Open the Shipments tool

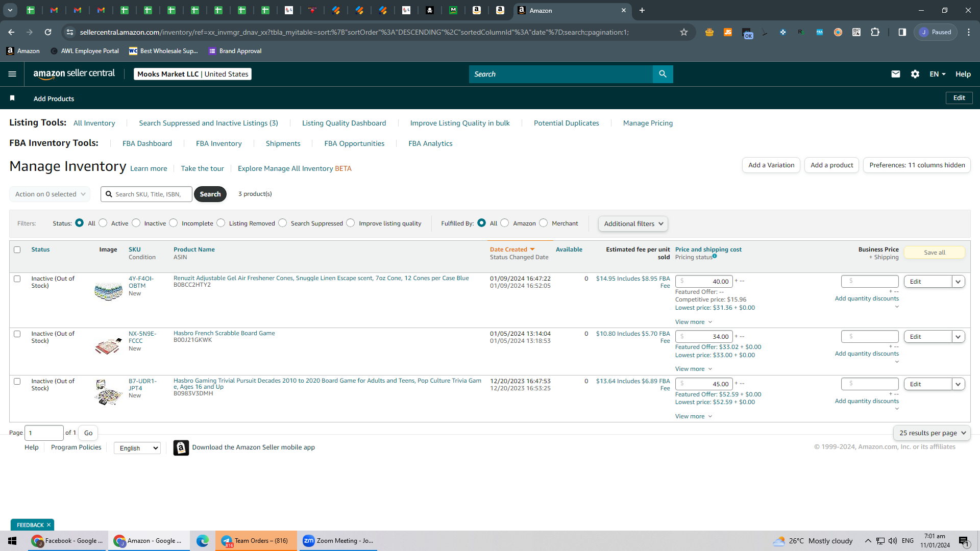pyautogui.click(x=283, y=143)
